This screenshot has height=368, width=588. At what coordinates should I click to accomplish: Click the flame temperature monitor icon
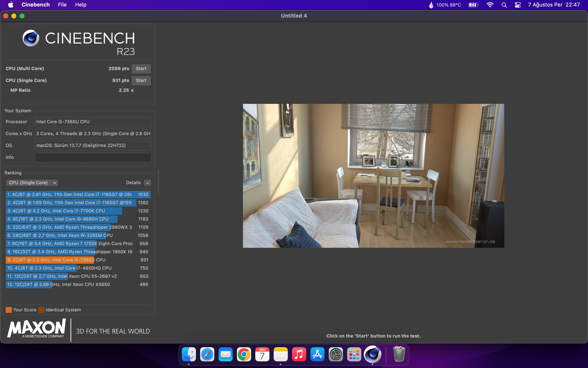click(x=431, y=5)
